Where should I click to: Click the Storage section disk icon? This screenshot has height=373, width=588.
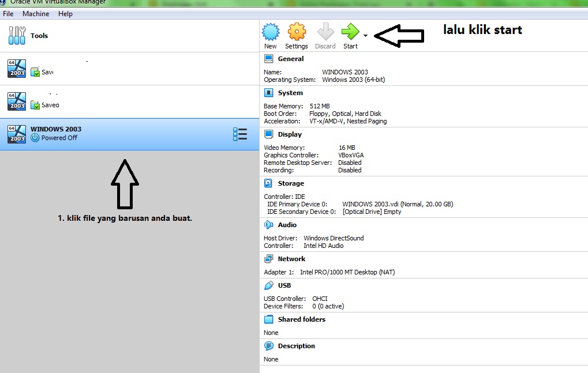click(x=268, y=183)
